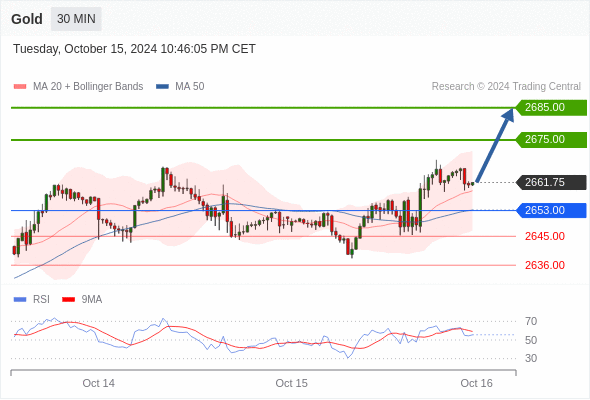Click the RSI 70 level label
The image size is (590, 400).
pyautogui.click(x=531, y=321)
